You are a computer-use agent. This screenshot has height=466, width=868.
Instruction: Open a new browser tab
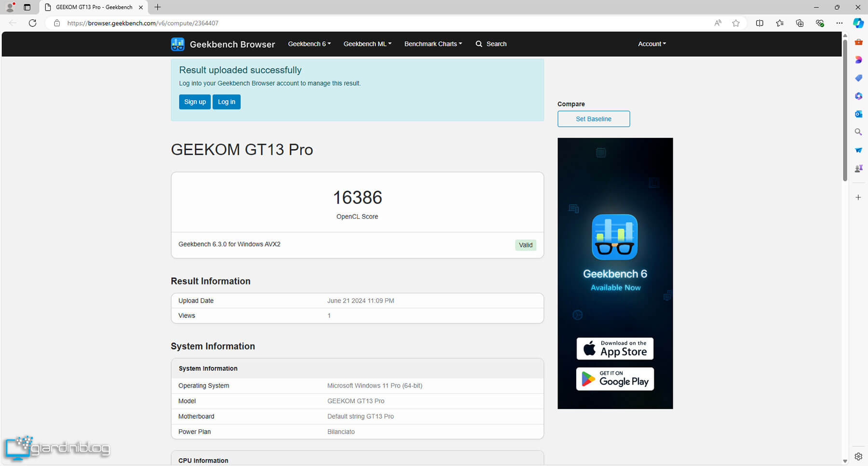158,7
